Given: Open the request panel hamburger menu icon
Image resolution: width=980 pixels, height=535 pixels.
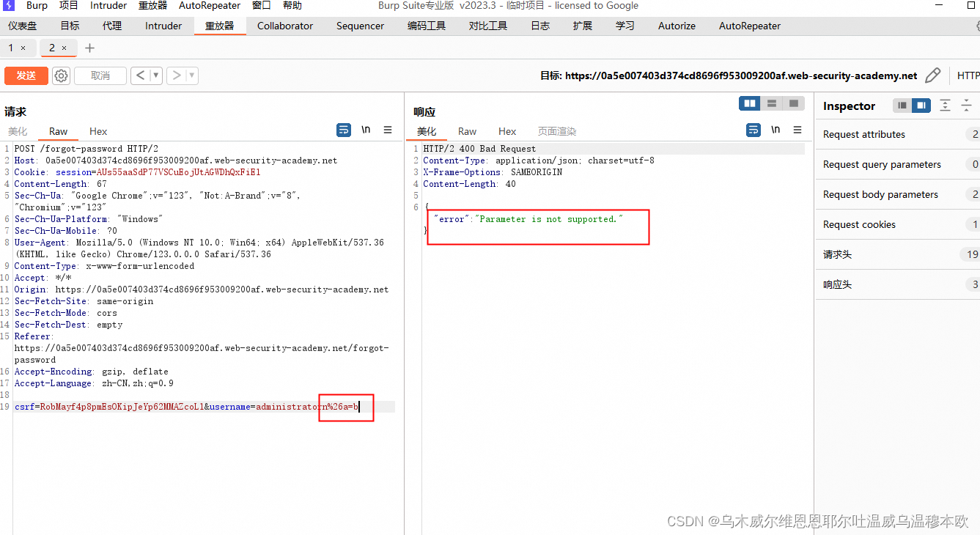Looking at the screenshot, I should tap(388, 130).
